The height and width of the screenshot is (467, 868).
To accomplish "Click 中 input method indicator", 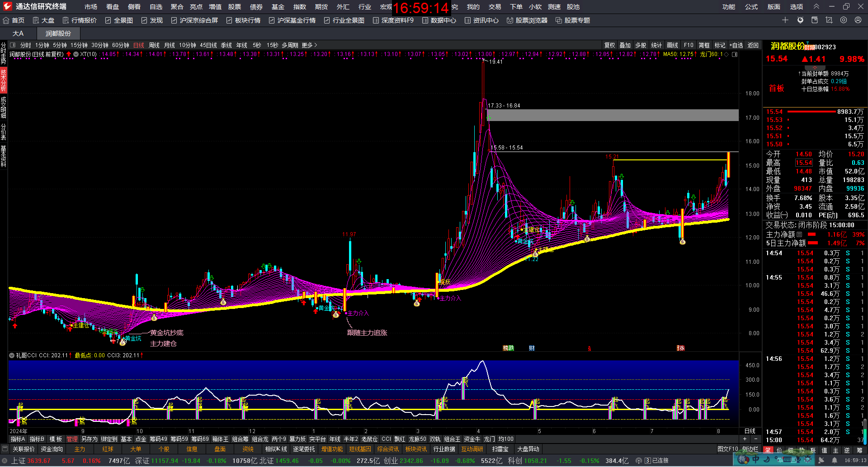I will click(756, 459).
